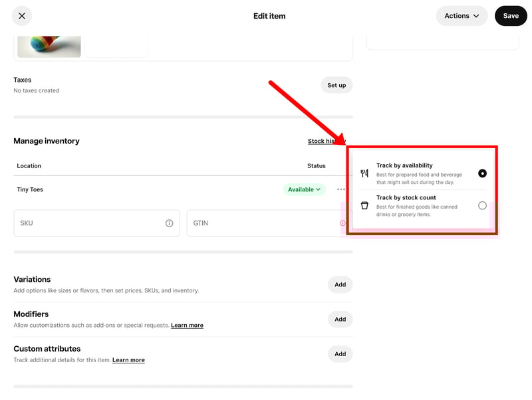
Task: Select Track by availability radio button
Action: (482, 173)
